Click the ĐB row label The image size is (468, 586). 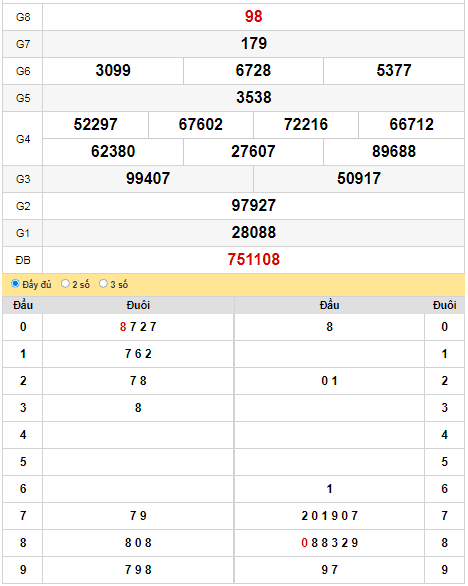(23, 260)
